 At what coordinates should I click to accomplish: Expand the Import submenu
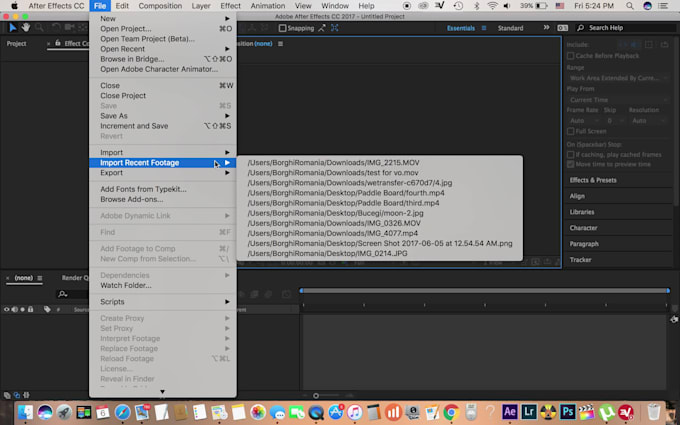[163, 152]
